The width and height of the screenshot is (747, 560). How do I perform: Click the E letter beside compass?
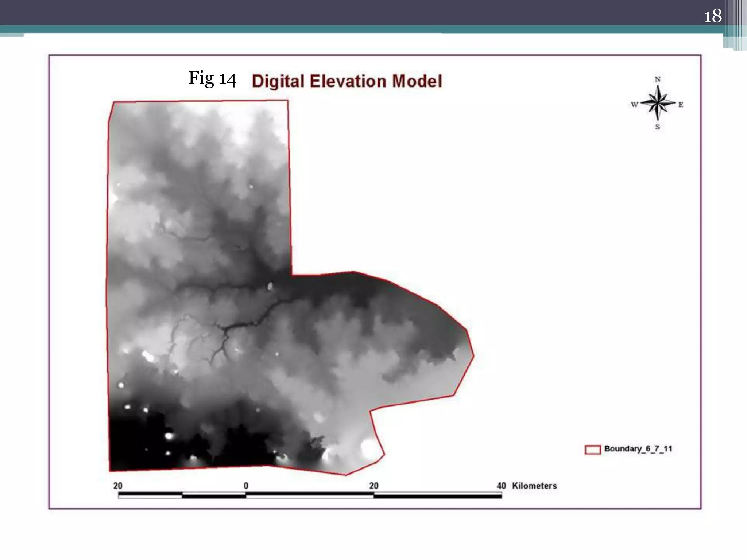pyautogui.click(x=681, y=105)
